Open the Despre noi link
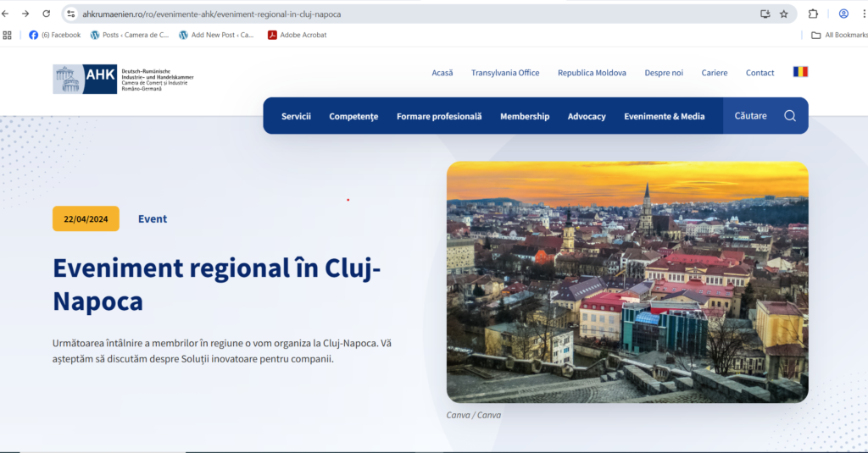 pos(664,73)
